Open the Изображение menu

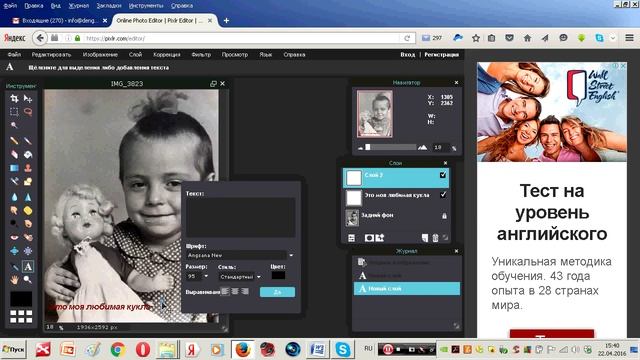click(x=100, y=55)
